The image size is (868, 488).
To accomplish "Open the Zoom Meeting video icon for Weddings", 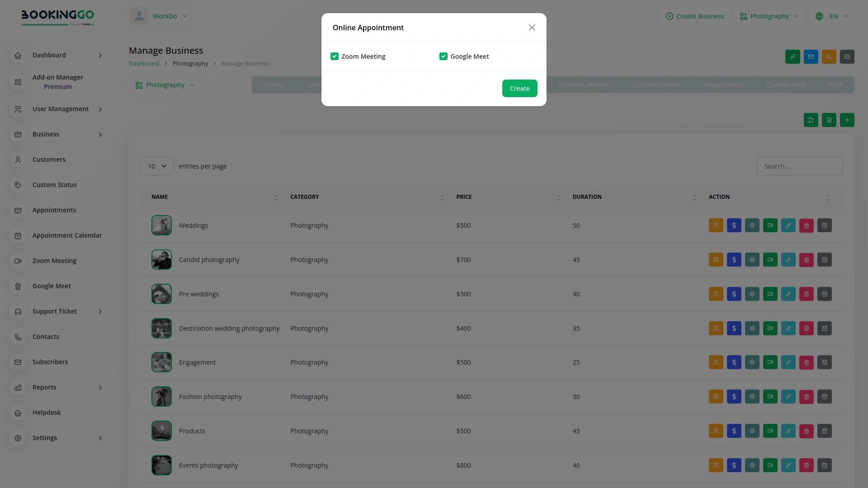I will click(x=770, y=225).
